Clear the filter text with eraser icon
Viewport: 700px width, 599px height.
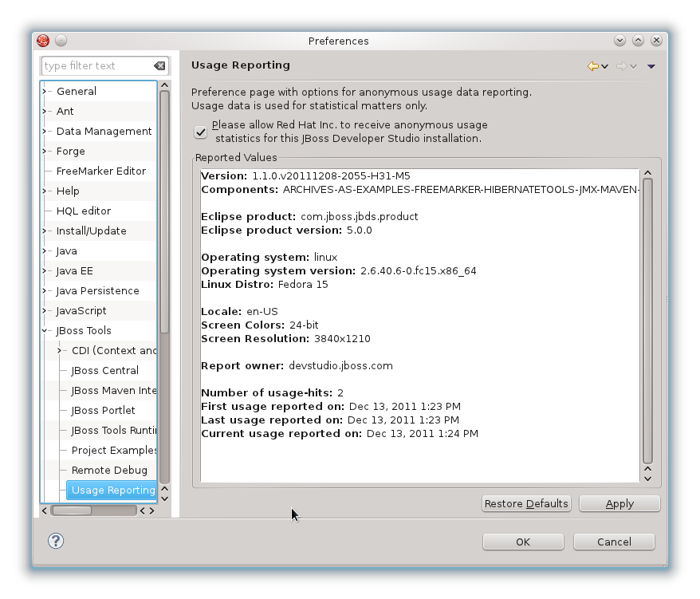159,66
